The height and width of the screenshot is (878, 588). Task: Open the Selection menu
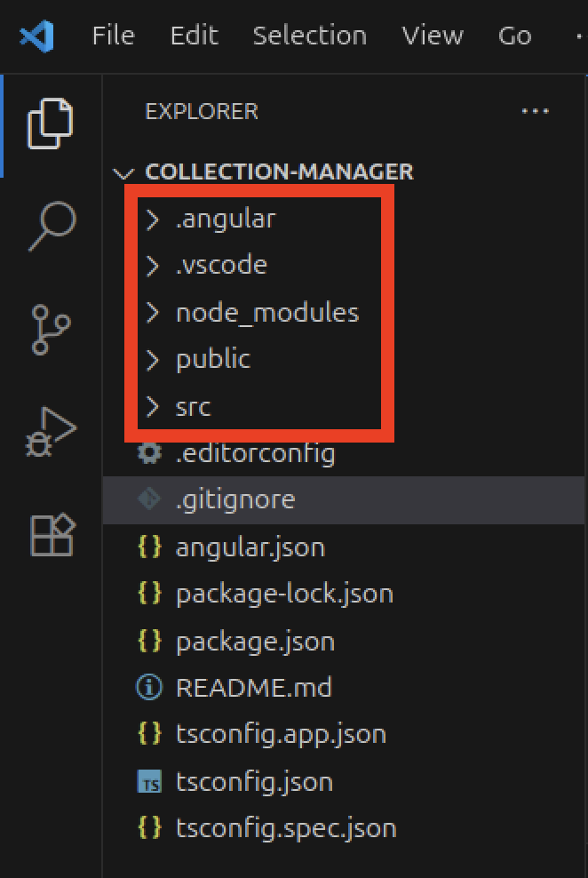pyautogui.click(x=309, y=36)
